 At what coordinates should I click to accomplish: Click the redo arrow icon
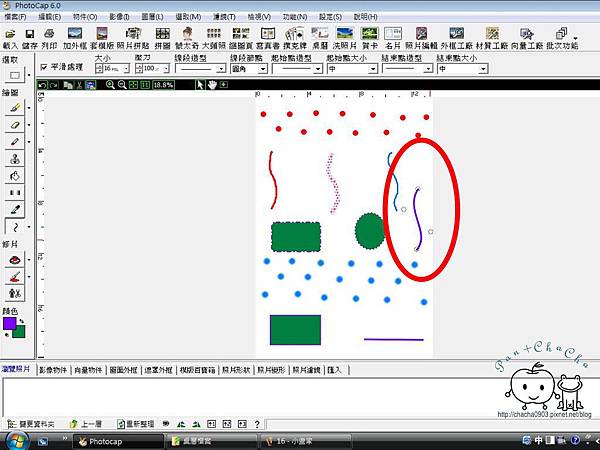click(x=54, y=85)
